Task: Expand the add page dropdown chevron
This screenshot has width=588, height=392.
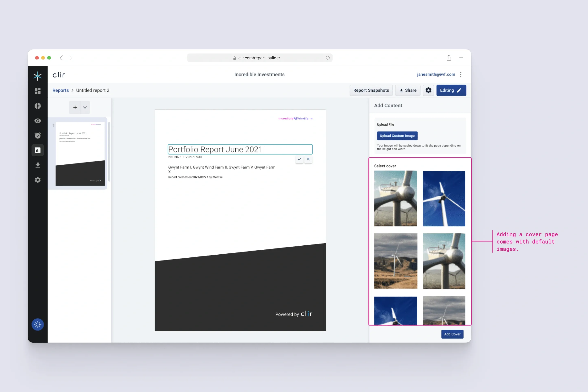Action: point(85,107)
